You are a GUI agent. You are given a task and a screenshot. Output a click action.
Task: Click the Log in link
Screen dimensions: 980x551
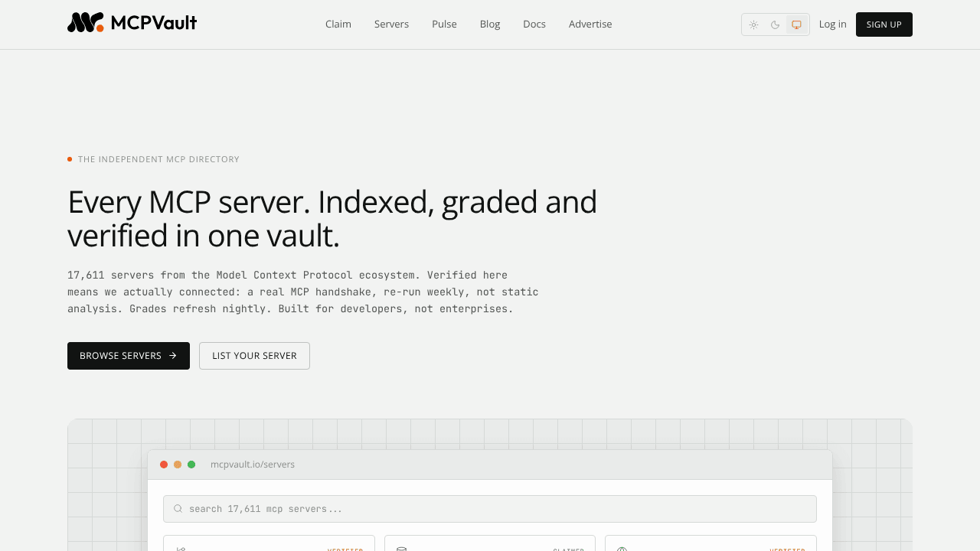tap(833, 24)
